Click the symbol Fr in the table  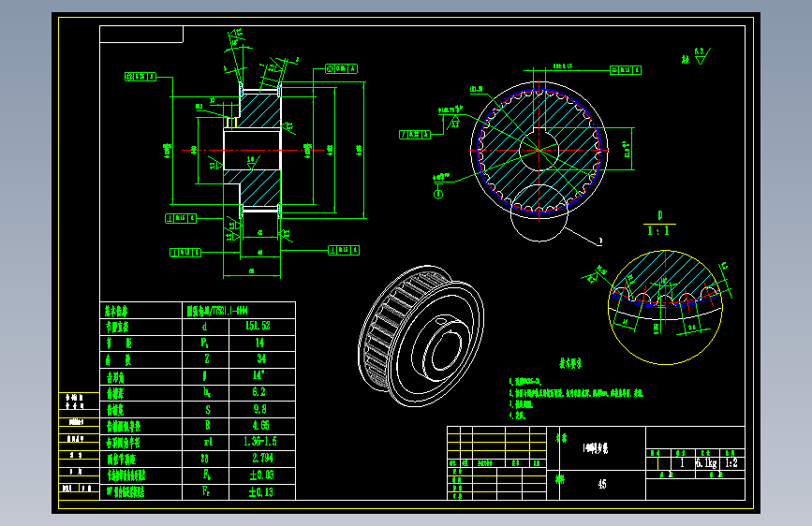[x=206, y=490]
